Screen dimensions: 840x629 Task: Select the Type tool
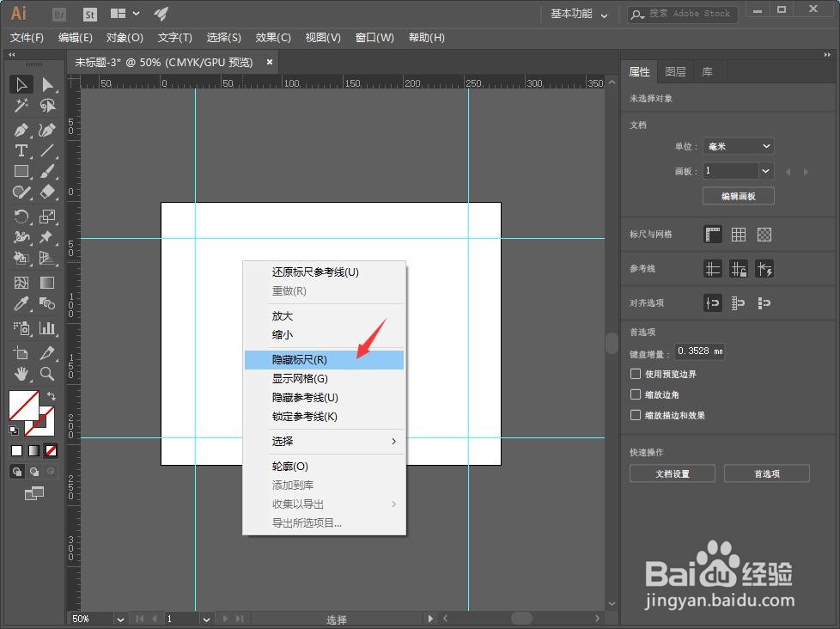pos(22,150)
